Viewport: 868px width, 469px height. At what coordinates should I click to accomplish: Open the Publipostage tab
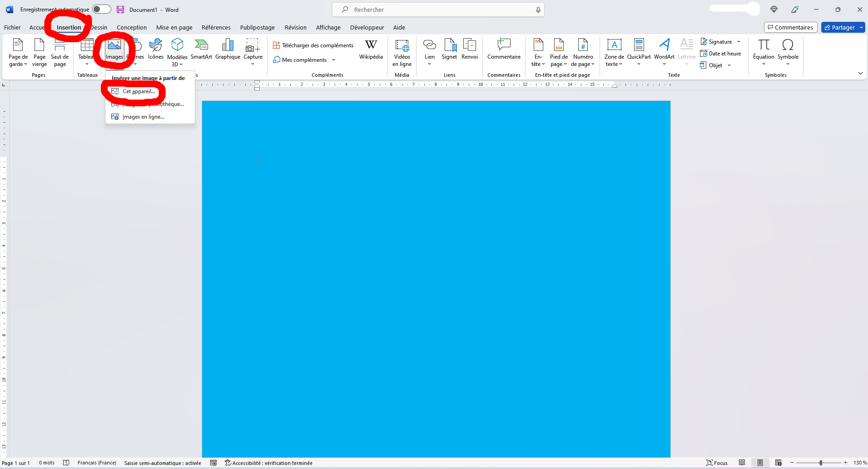click(257, 28)
